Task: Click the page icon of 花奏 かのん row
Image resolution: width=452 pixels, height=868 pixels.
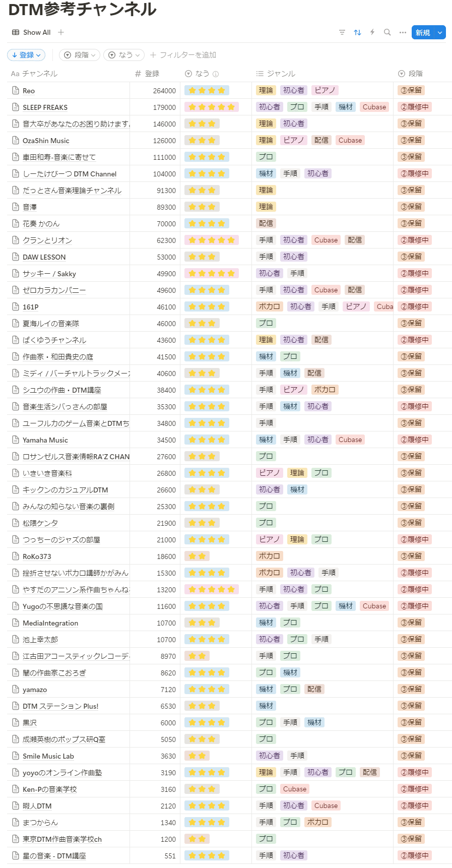Action: [16, 224]
